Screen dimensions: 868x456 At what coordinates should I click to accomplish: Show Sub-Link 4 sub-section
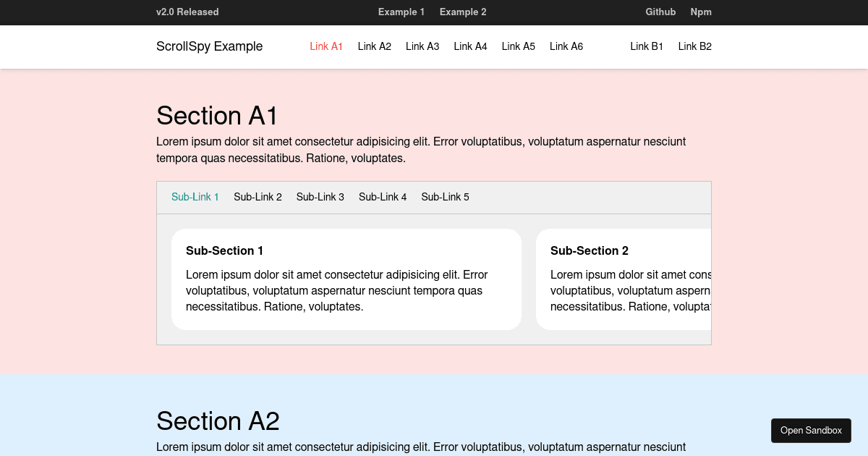coord(383,197)
